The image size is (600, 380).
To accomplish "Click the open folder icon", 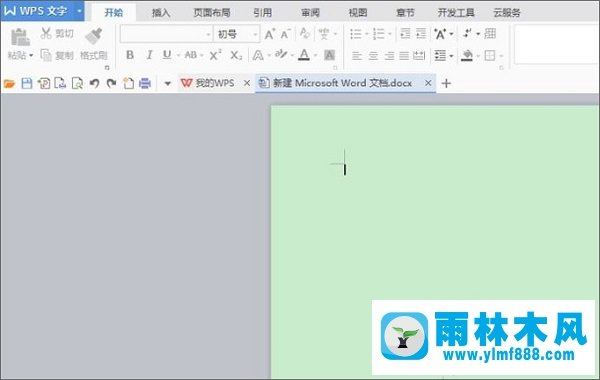I will [x=9, y=83].
